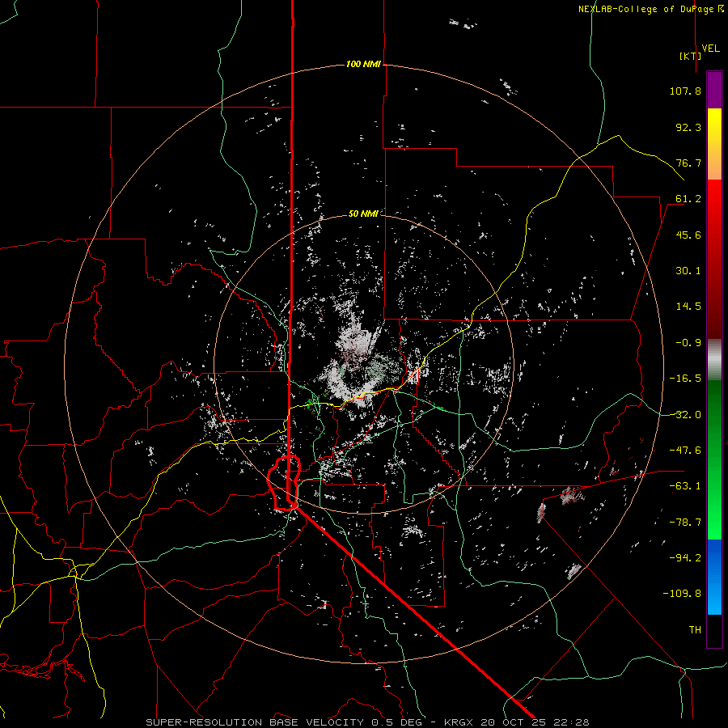The height and width of the screenshot is (728, 728).
Task: Click the -109.8 legend value
Action: tap(682, 594)
